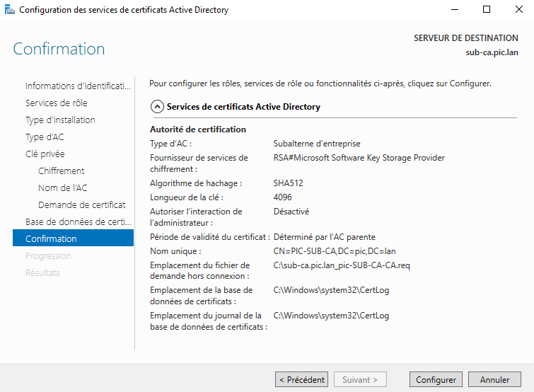This screenshot has width=534, height=392.
Task: Click the AD CS wizard title bar icon
Action: pos(9,10)
